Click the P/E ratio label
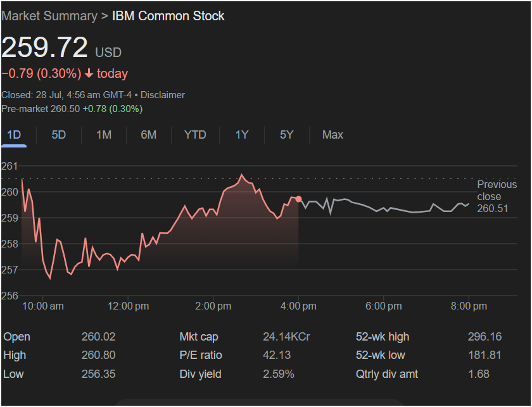 point(201,355)
